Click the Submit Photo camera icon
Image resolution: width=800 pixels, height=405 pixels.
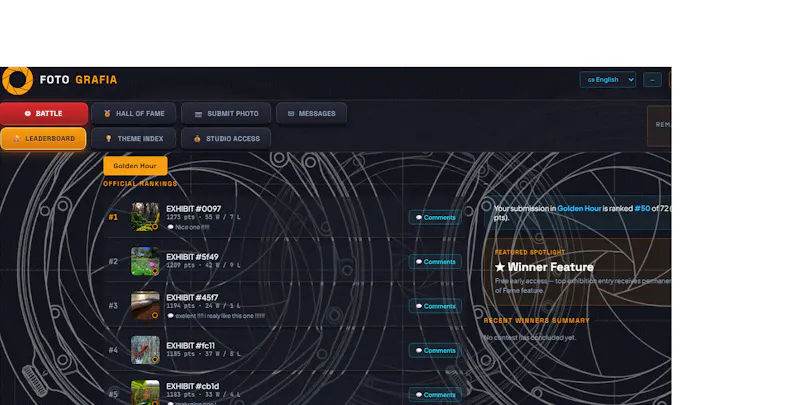tap(198, 114)
